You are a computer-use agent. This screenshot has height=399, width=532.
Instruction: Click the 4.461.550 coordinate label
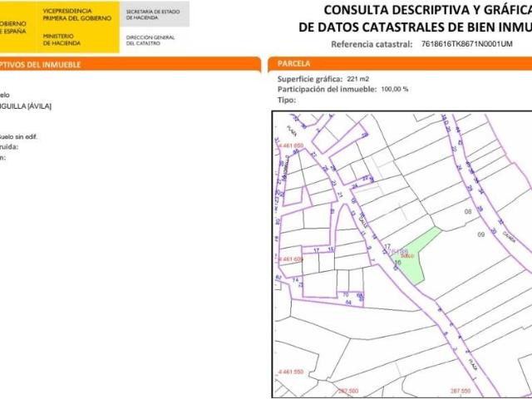point(291,371)
